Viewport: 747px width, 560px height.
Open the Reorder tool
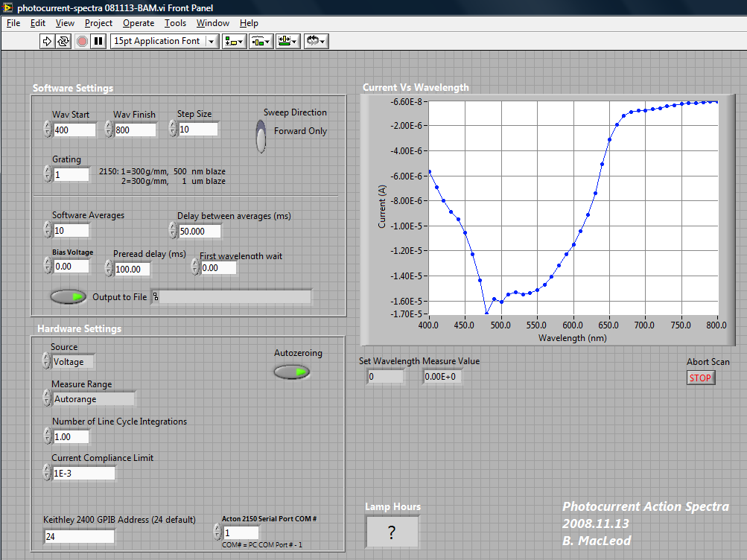317,42
